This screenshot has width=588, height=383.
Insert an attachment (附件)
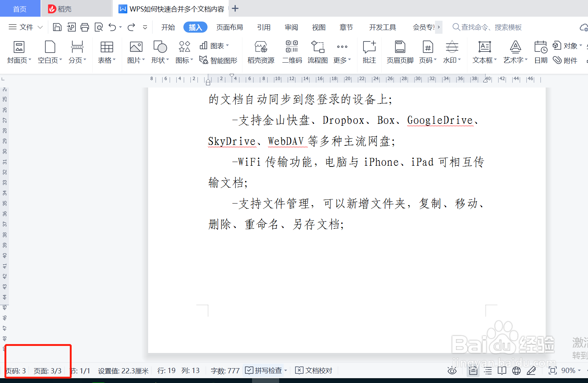[x=565, y=60]
